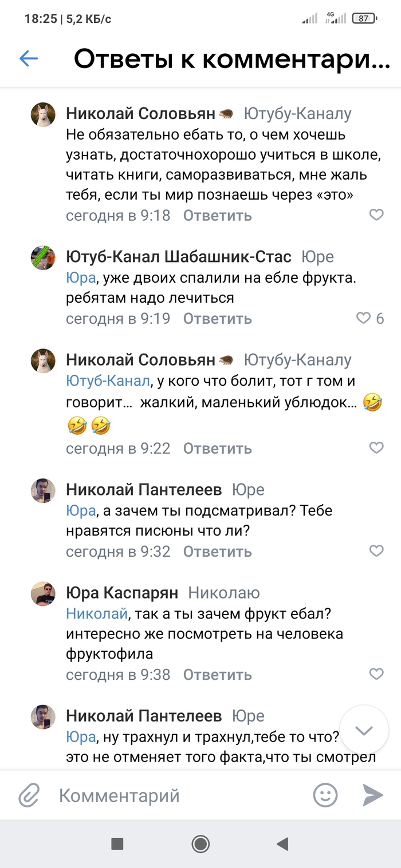Like the 9:32 comment with heart
Image resolution: width=401 pixels, height=868 pixels.
376,551
